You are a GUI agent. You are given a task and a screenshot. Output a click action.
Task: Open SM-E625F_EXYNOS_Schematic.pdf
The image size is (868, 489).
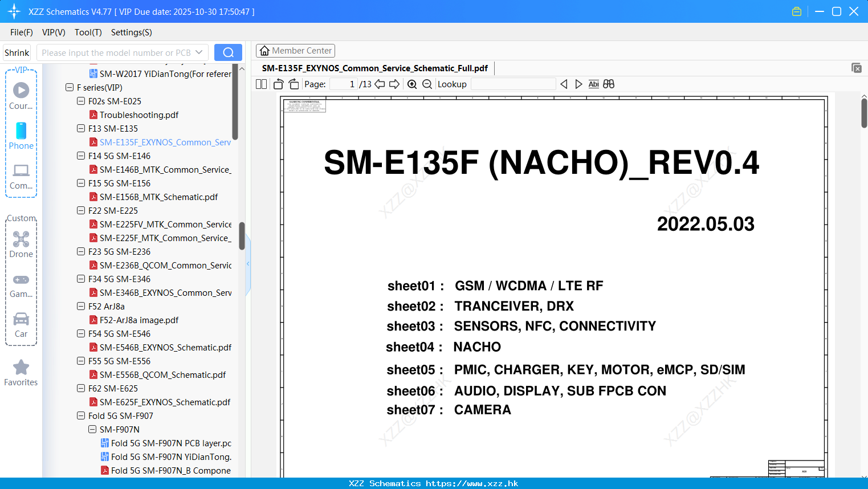tap(160, 402)
